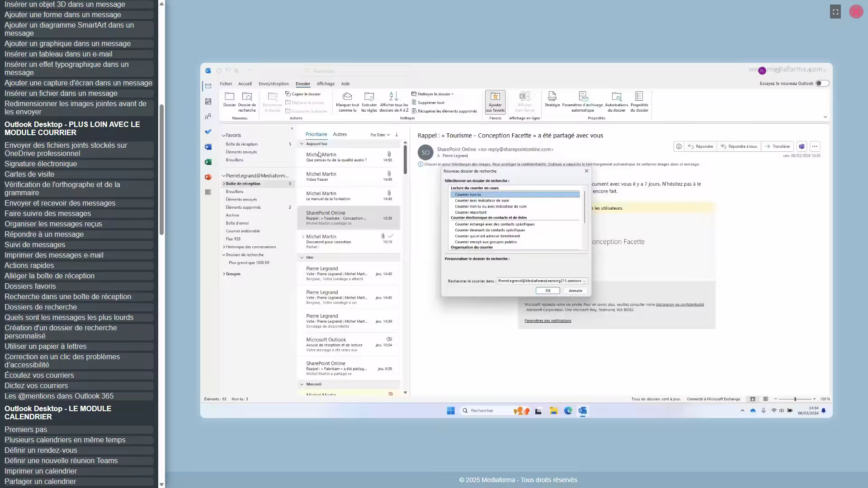Open the Calendar module icon
This screenshot has width=868, height=488.
point(208,101)
